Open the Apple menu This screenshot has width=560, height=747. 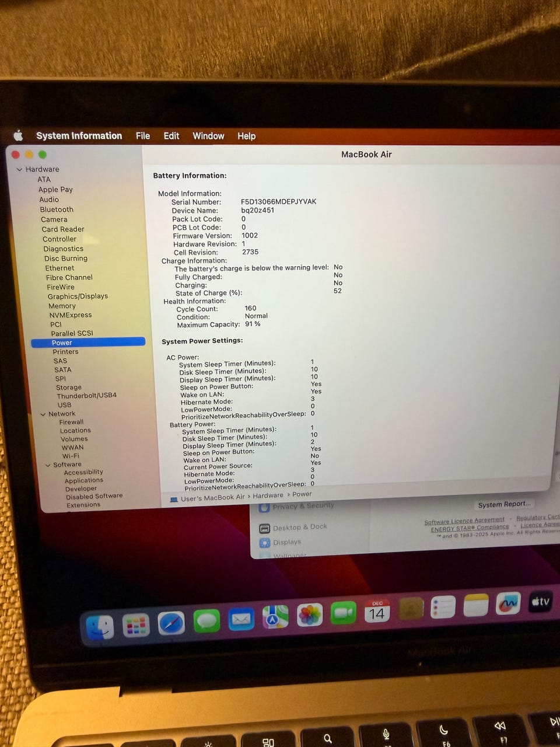18,136
